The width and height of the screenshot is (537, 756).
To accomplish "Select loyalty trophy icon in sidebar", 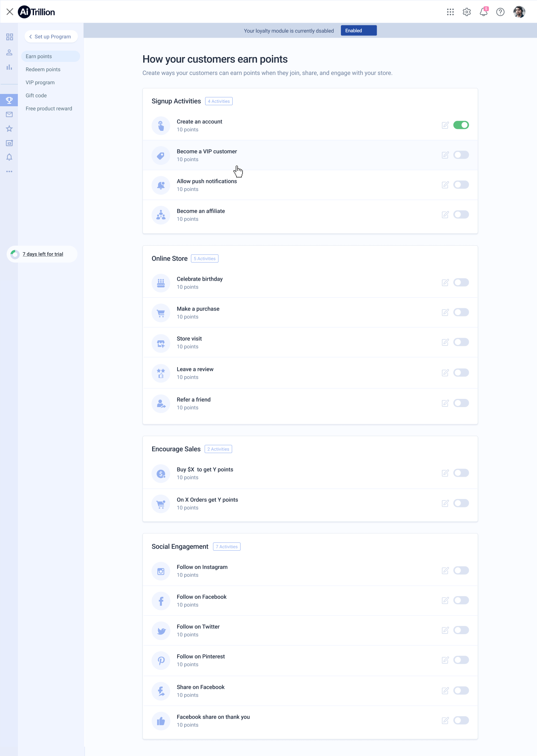I will pos(9,100).
